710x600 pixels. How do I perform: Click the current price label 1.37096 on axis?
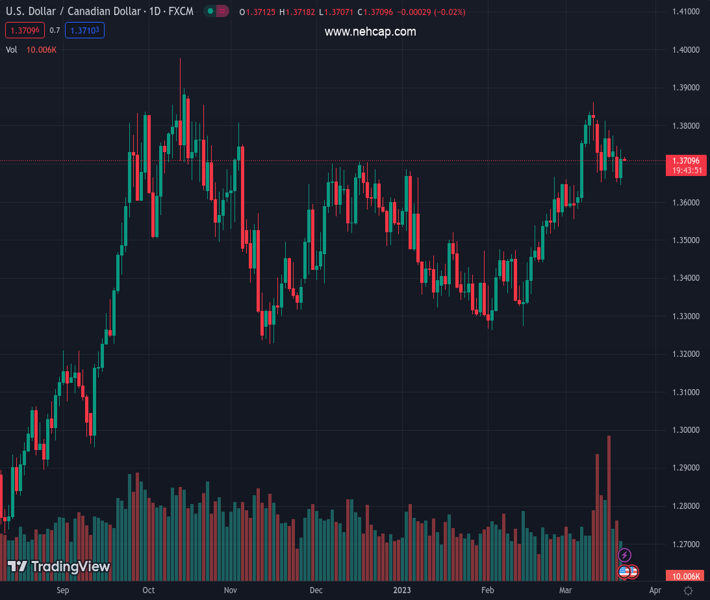(x=685, y=161)
